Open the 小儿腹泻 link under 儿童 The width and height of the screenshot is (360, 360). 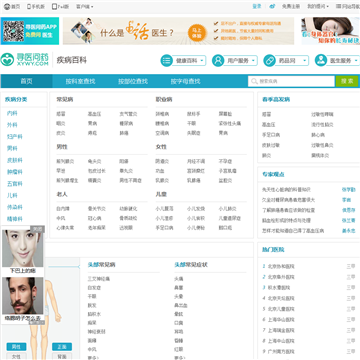165,209
